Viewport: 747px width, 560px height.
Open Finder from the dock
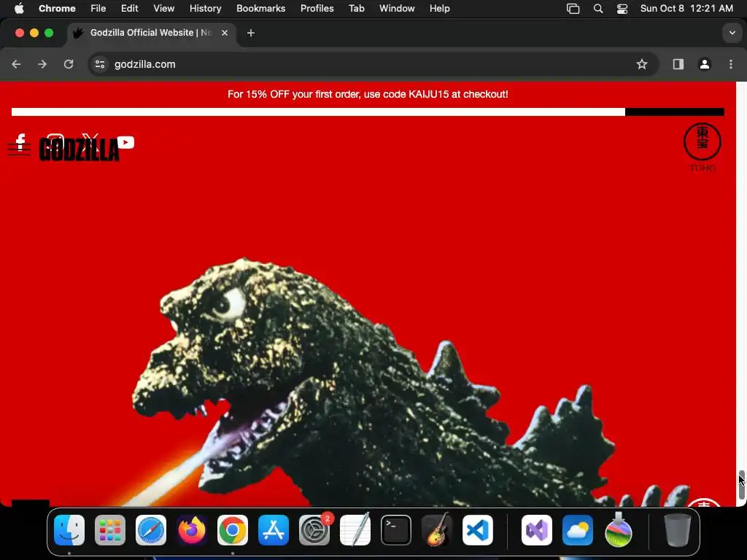69,530
